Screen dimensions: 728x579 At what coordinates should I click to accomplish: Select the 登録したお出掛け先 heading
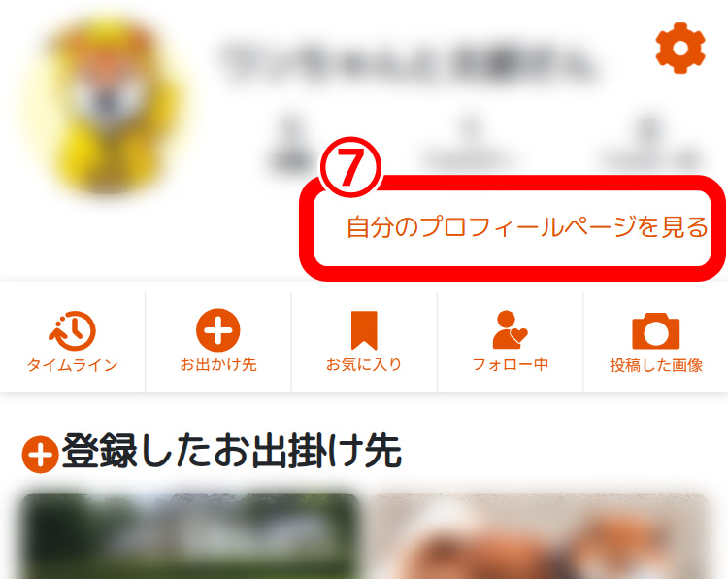[231, 451]
